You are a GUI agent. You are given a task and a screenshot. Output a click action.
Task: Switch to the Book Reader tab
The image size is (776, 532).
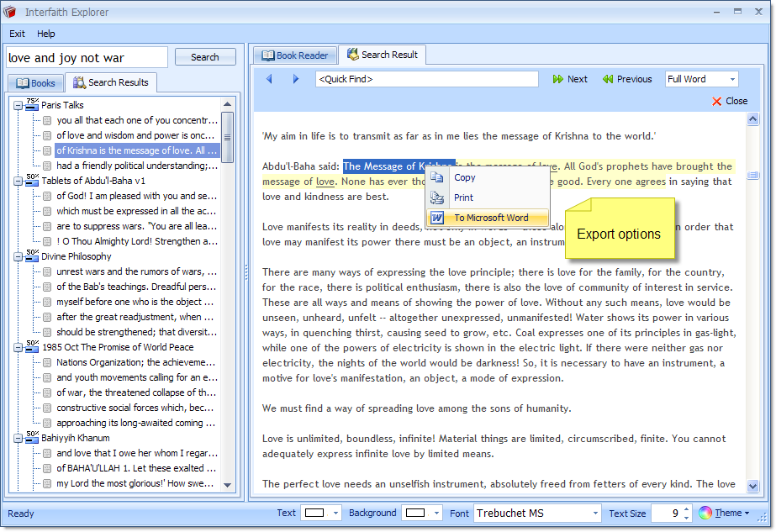pos(294,55)
